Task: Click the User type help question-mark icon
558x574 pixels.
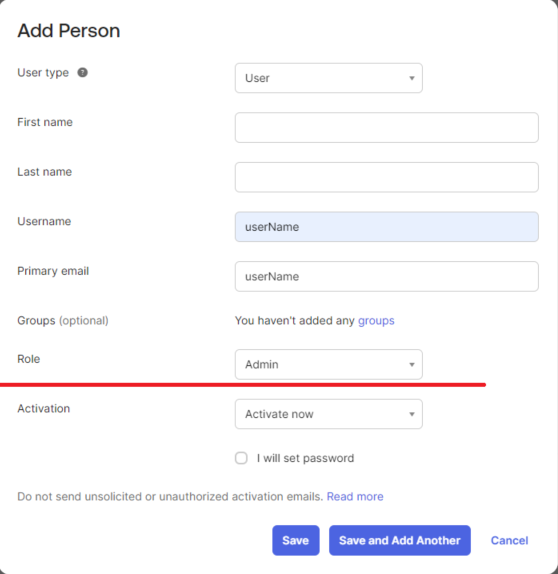Action: (82, 72)
